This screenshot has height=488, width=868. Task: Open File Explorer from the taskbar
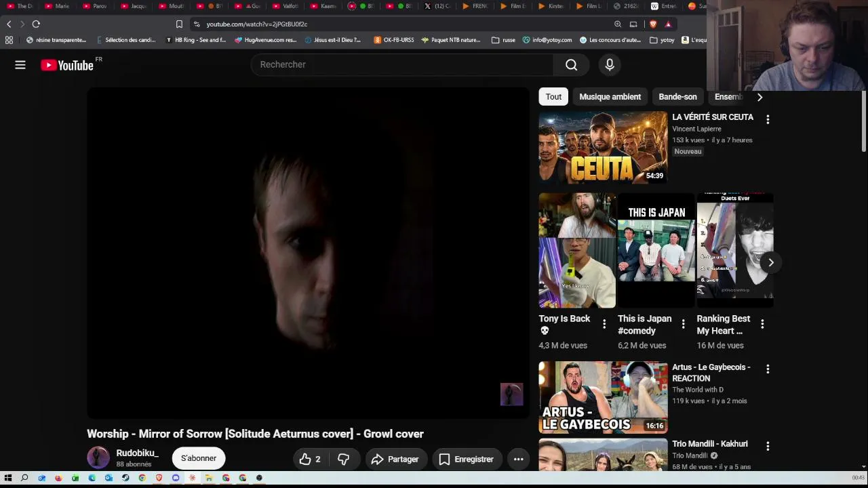point(209,478)
